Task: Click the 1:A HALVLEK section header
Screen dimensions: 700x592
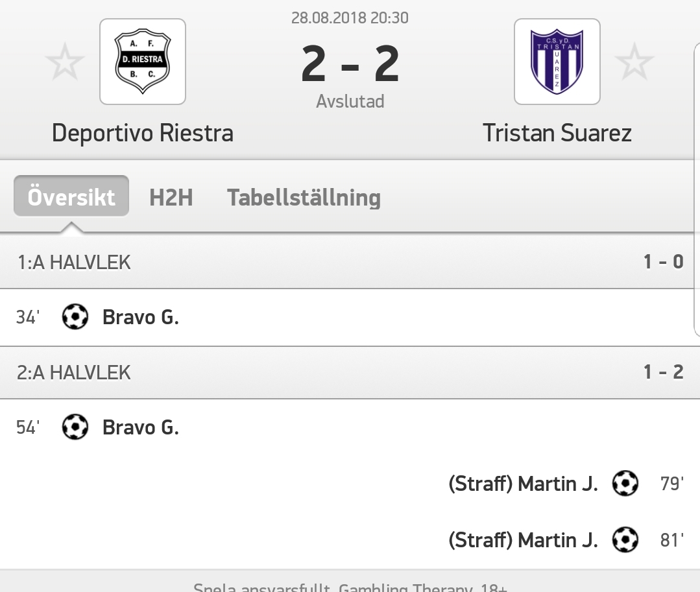Action: pyautogui.click(x=350, y=262)
